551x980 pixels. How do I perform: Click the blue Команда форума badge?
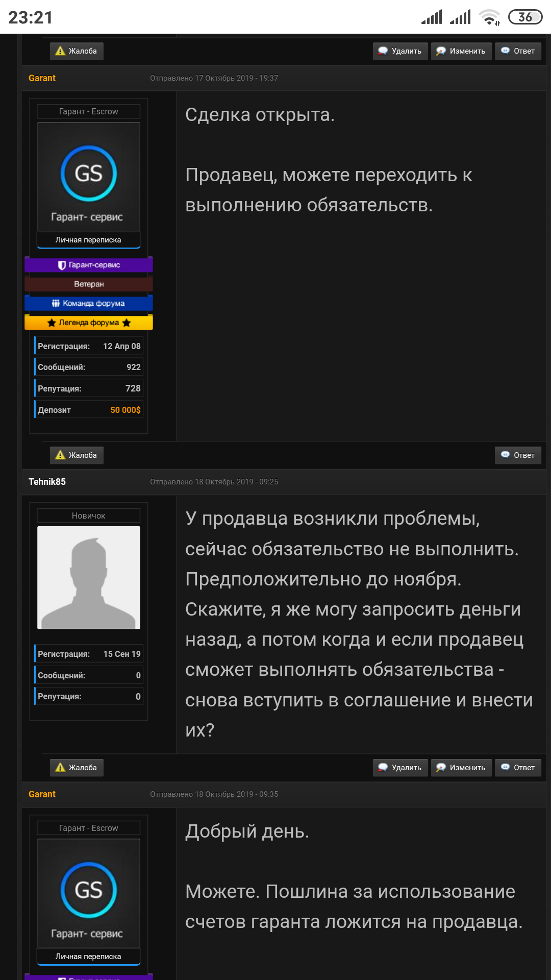[89, 303]
